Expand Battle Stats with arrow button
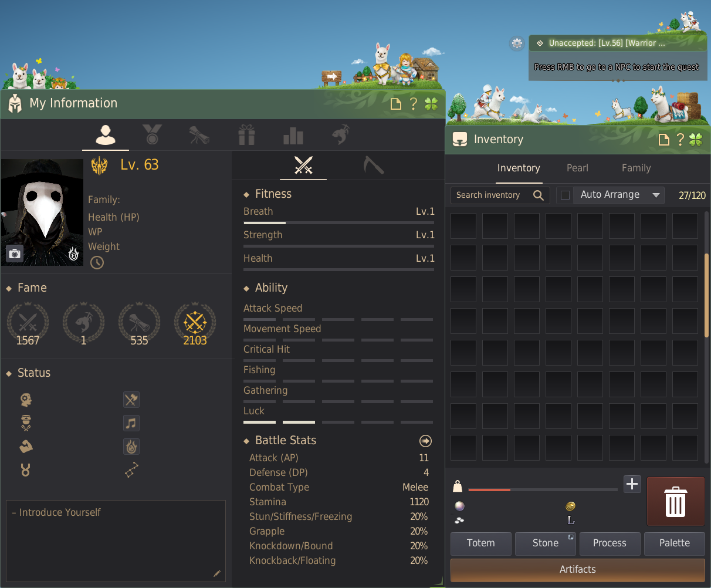711x588 pixels. 426,441
